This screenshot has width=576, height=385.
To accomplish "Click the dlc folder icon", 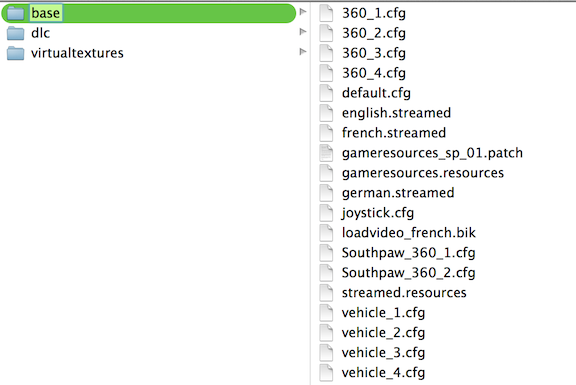I will click(x=15, y=33).
